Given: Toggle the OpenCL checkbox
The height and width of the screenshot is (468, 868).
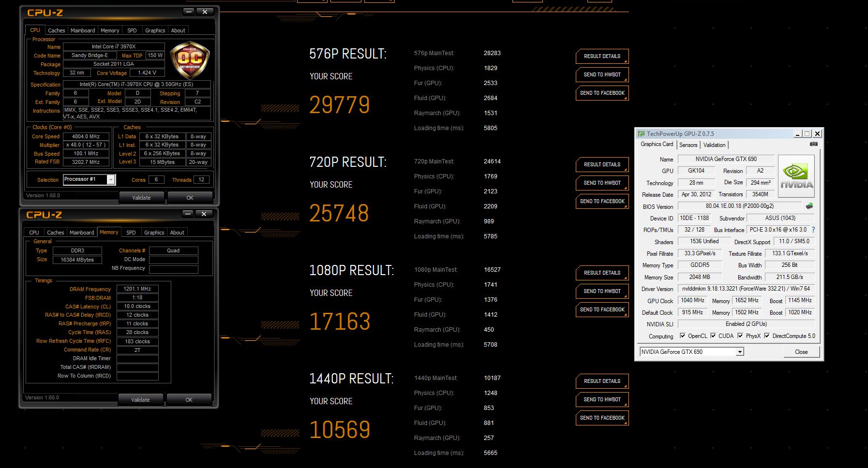Looking at the screenshot, I should [x=682, y=336].
